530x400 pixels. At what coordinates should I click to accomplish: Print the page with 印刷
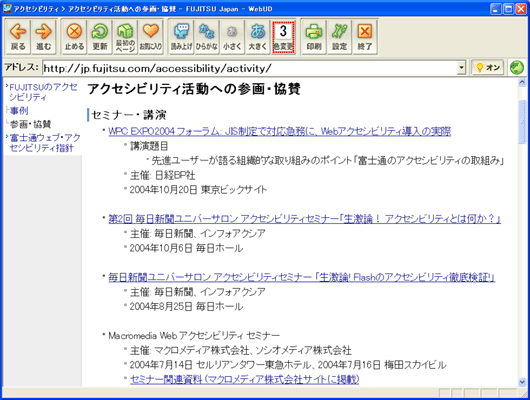coord(314,37)
